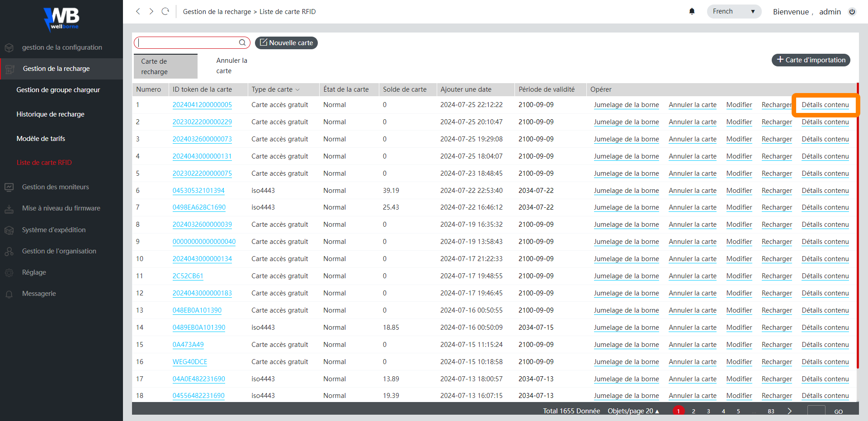Viewport: 868px width, 421px height.
Task: Go to next page with arrow
Action: pyautogui.click(x=790, y=411)
